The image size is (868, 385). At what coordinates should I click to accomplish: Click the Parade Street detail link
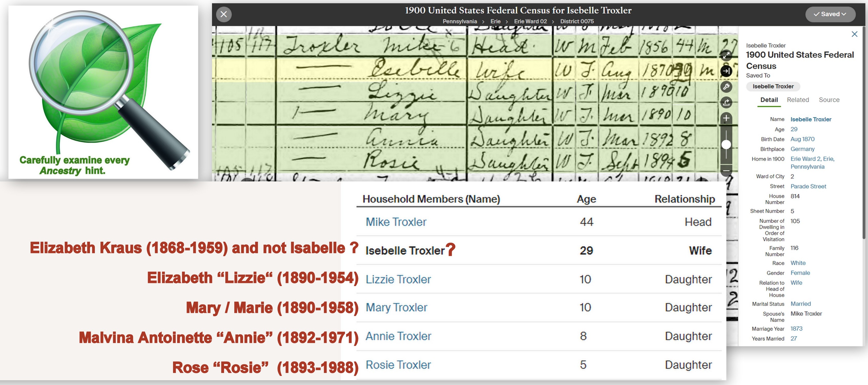808,186
